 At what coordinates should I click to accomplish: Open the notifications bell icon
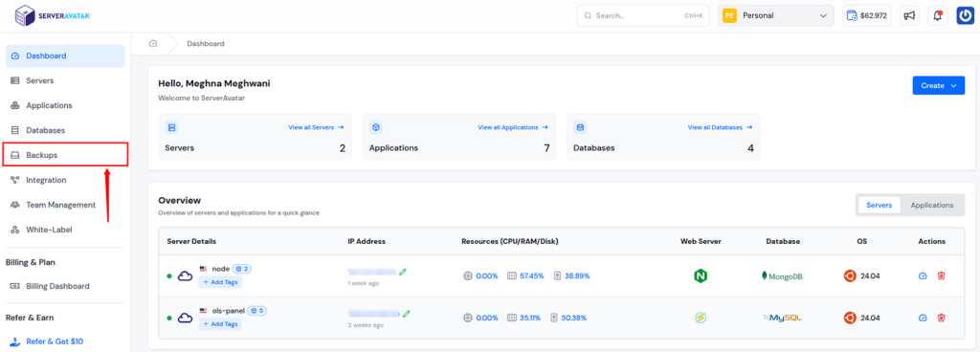pos(937,15)
